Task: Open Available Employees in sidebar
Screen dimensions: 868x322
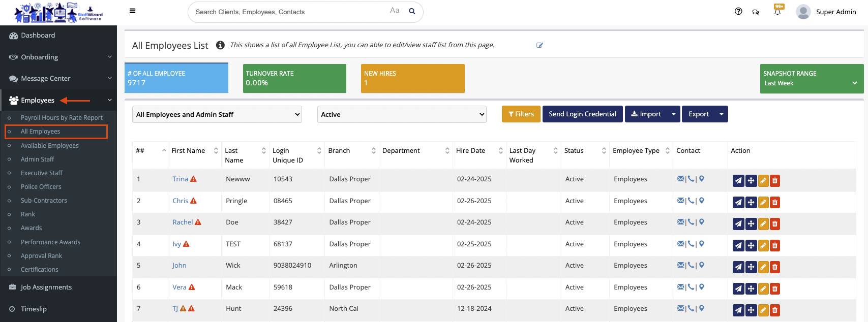Action: click(49, 146)
